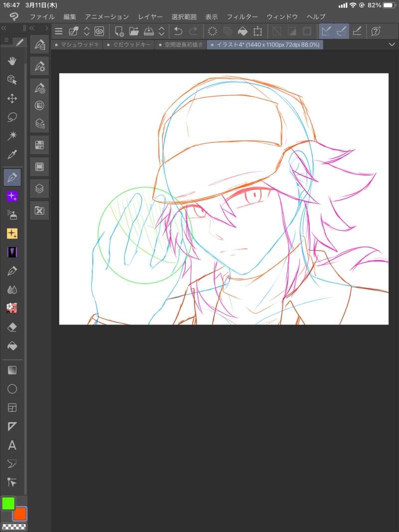Open Clip Studio spiral launcher icon
The width and height of the screenshot is (399, 532).
[x=99, y=31]
